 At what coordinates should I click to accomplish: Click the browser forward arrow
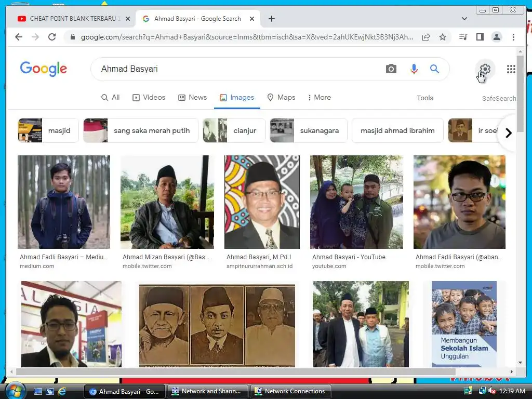[x=35, y=37]
